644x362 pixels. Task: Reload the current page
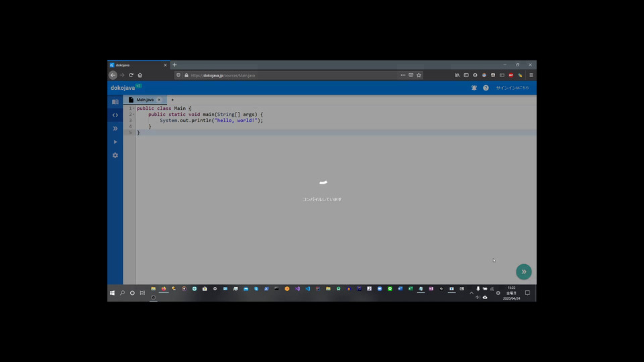(x=131, y=75)
